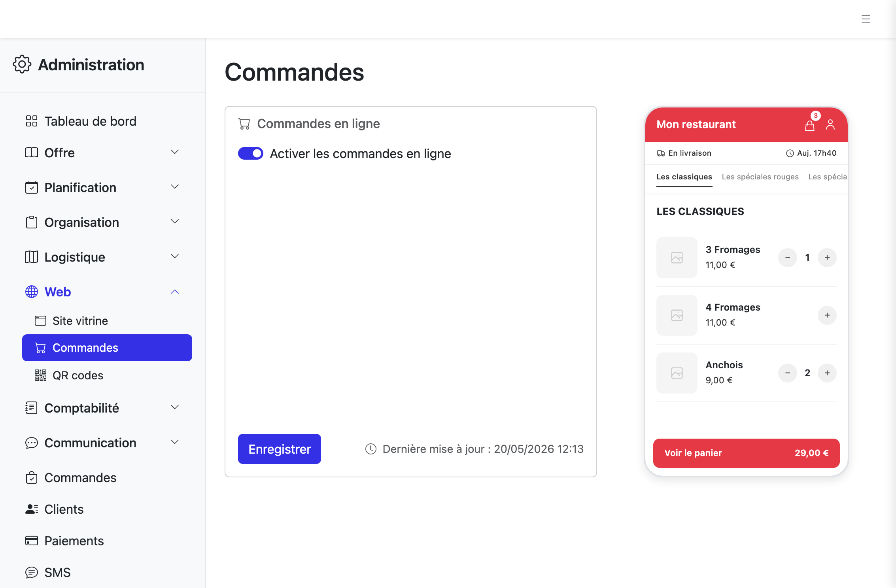The width and height of the screenshot is (896, 588).
Task: Click the Offre menu label
Action: pos(59,153)
